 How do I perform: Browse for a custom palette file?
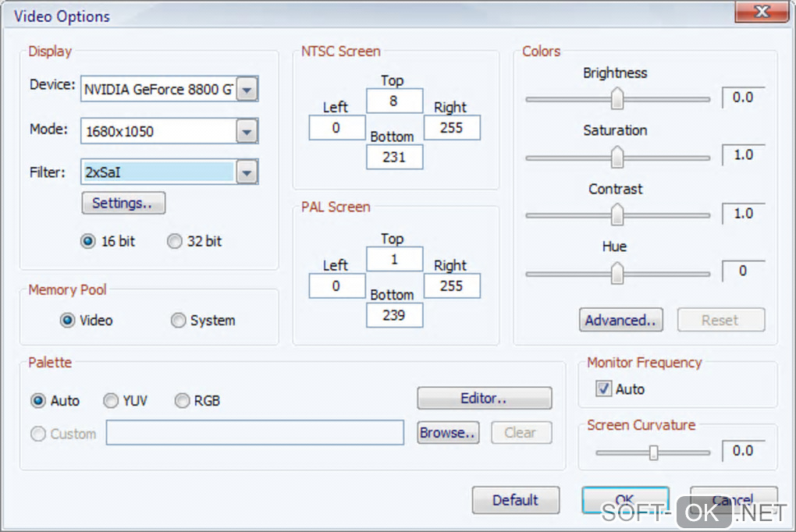pos(448,433)
